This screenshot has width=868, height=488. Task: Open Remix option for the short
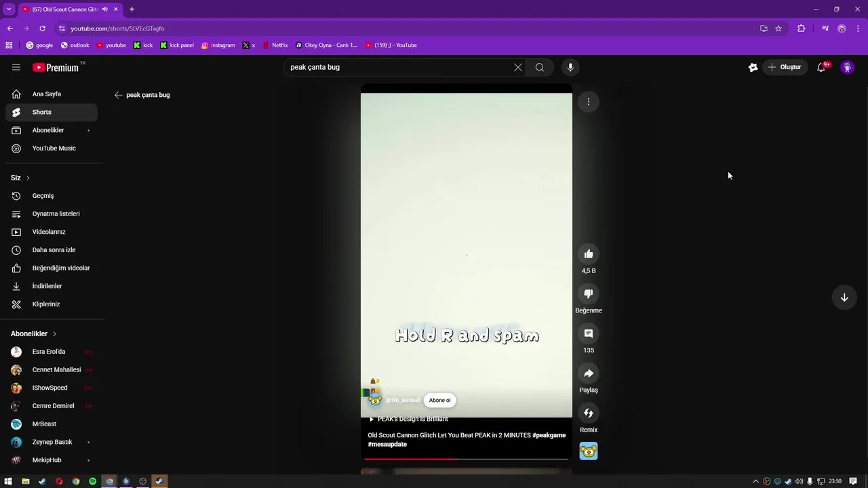(x=589, y=413)
